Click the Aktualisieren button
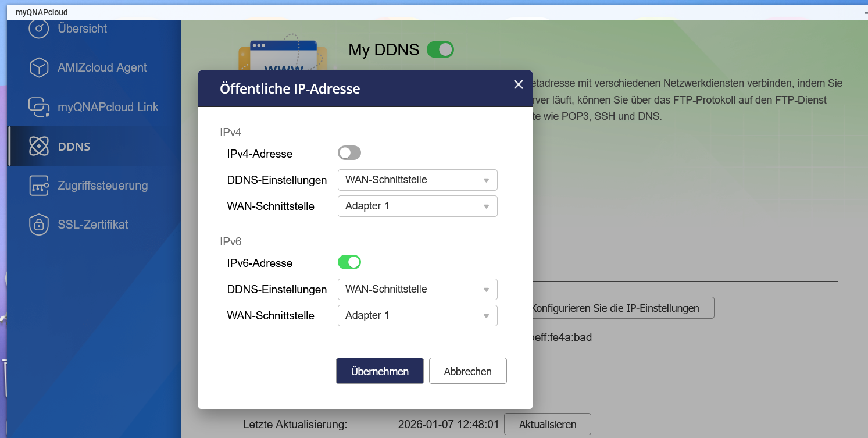 (x=547, y=424)
